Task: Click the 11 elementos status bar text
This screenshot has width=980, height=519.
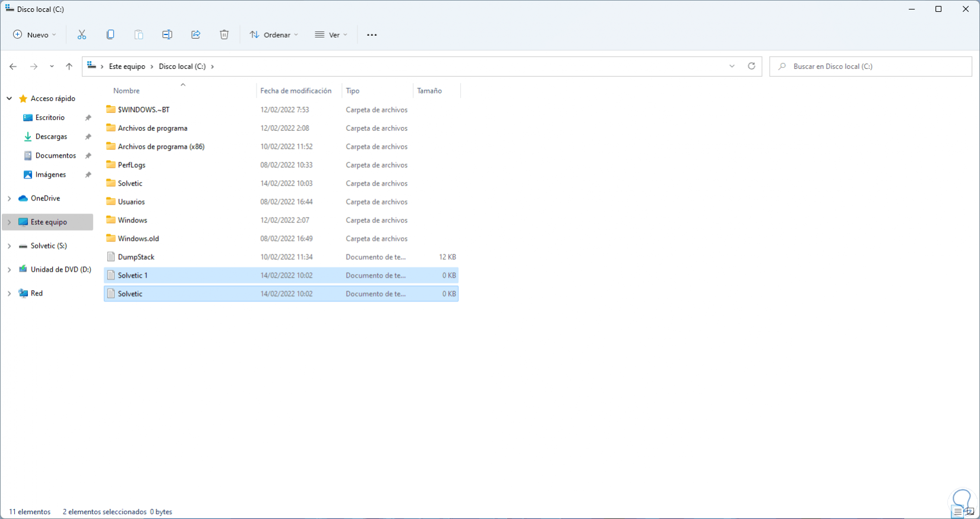Action: pyautogui.click(x=30, y=512)
